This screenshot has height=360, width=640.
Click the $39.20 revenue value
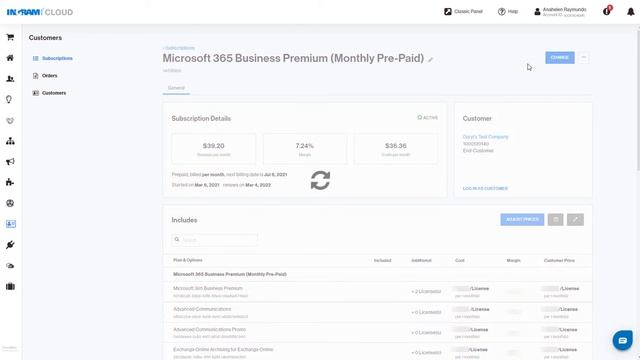[213, 146]
